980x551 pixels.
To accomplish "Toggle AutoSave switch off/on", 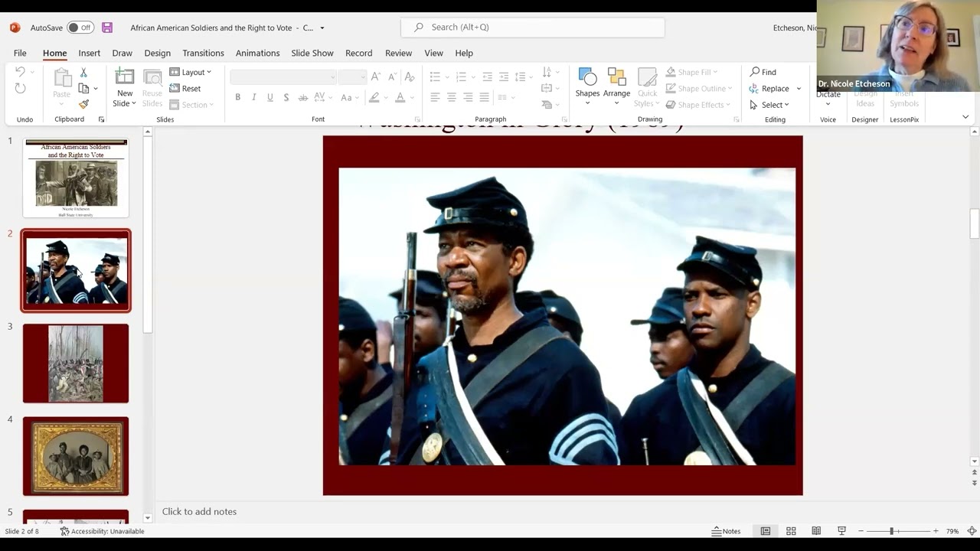I will (x=80, y=28).
